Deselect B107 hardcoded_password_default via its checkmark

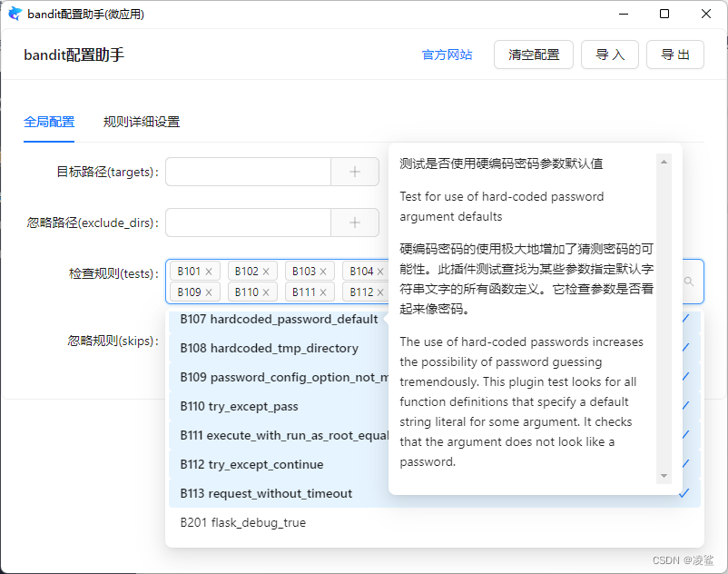pos(684,319)
